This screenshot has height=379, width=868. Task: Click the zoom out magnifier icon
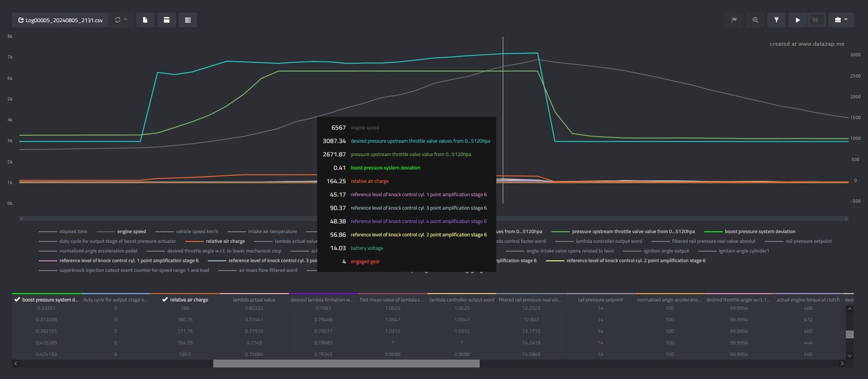(755, 20)
